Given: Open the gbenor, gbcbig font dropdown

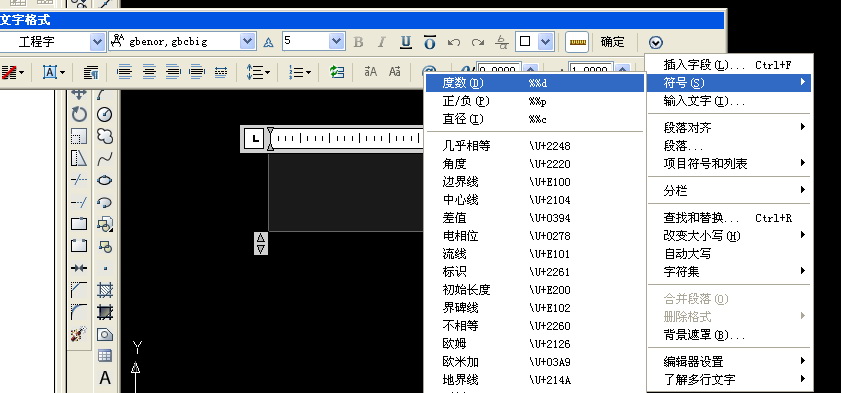Looking at the screenshot, I should click(248, 41).
